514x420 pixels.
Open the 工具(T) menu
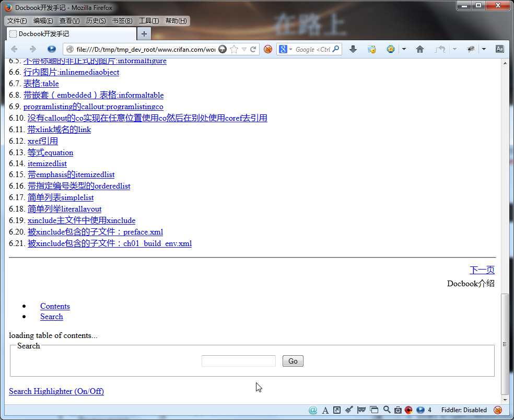[x=149, y=21]
